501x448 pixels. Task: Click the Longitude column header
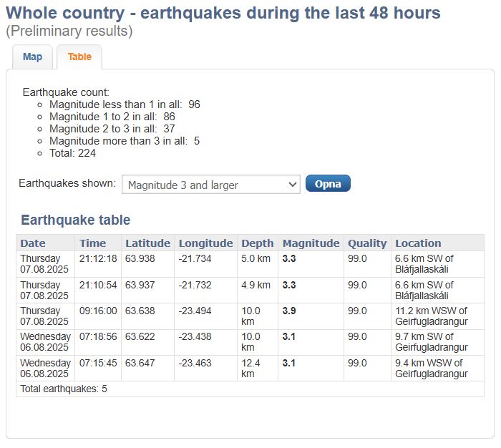coord(206,243)
